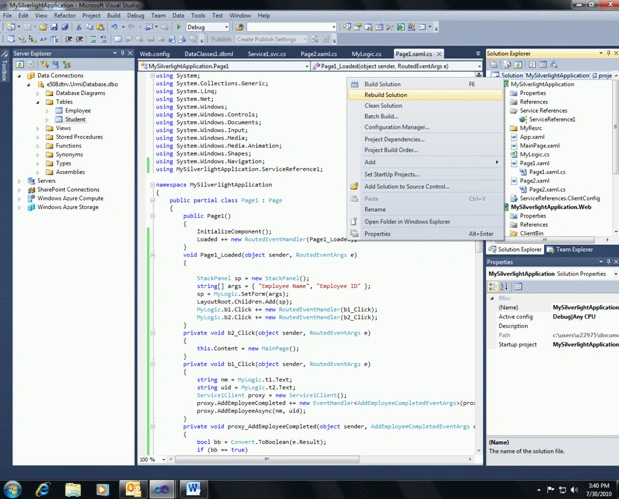Open the editor zoom 100 % dropdown
619x499 pixels.
[x=163, y=460]
